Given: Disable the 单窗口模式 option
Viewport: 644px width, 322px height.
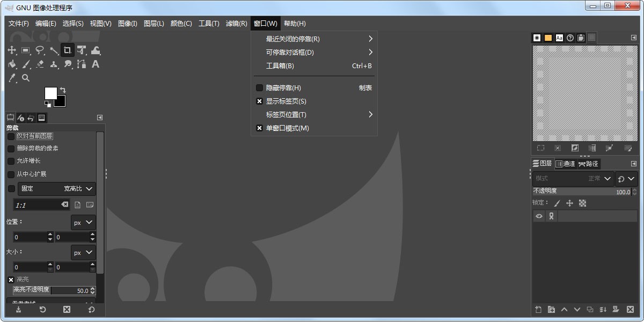Looking at the screenshot, I should click(286, 128).
